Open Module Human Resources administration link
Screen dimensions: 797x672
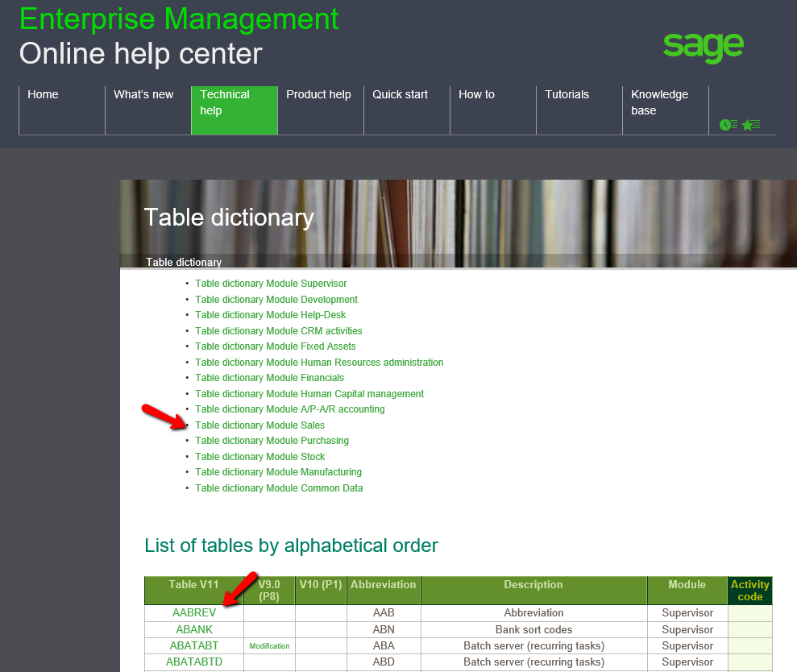click(319, 363)
